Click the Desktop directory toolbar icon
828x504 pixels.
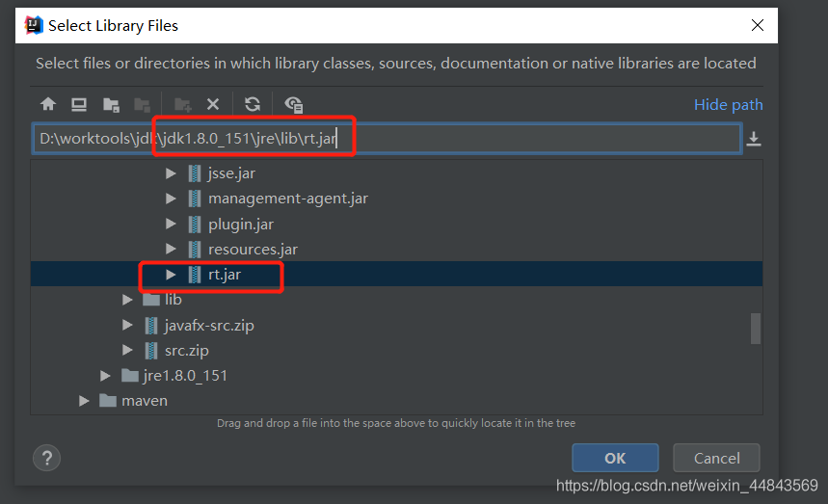coord(79,104)
